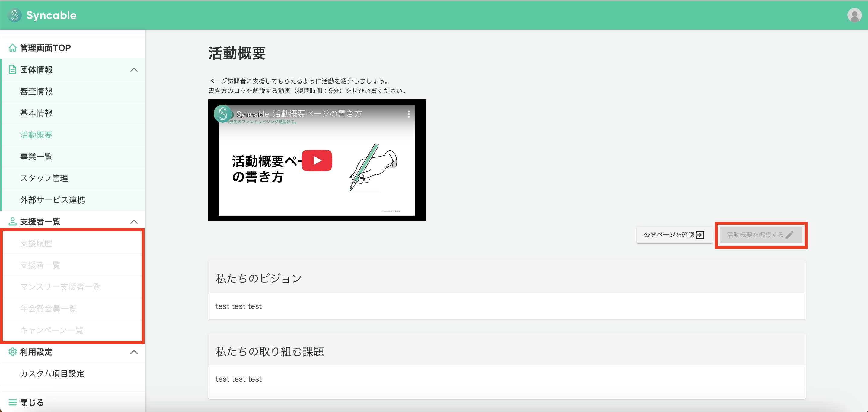Open カスタム項目設定 in the sidebar
The image size is (868, 412).
tap(52, 374)
